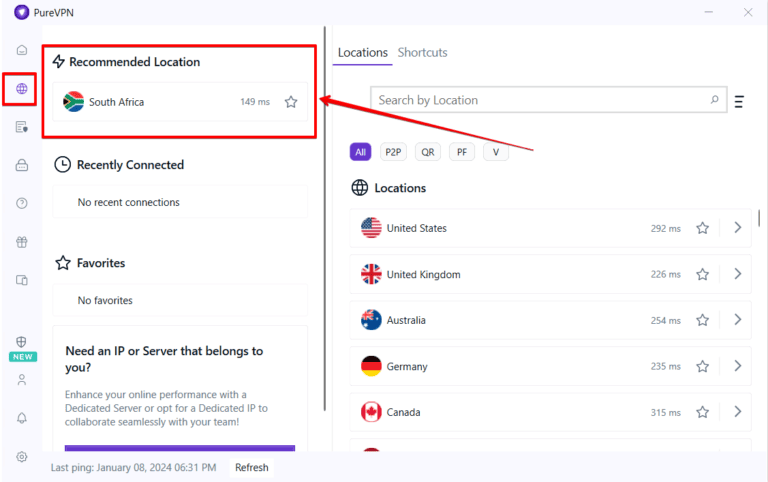The width and height of the screenshot is (768, 482).
Task: Minimize the PureVPN window
Action: point(709,12)
